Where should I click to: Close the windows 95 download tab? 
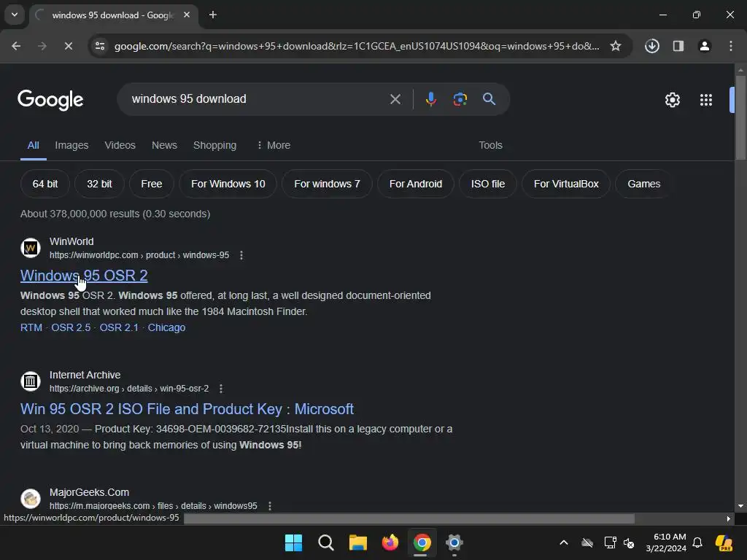pyautogui.click(x=187, y=15)
